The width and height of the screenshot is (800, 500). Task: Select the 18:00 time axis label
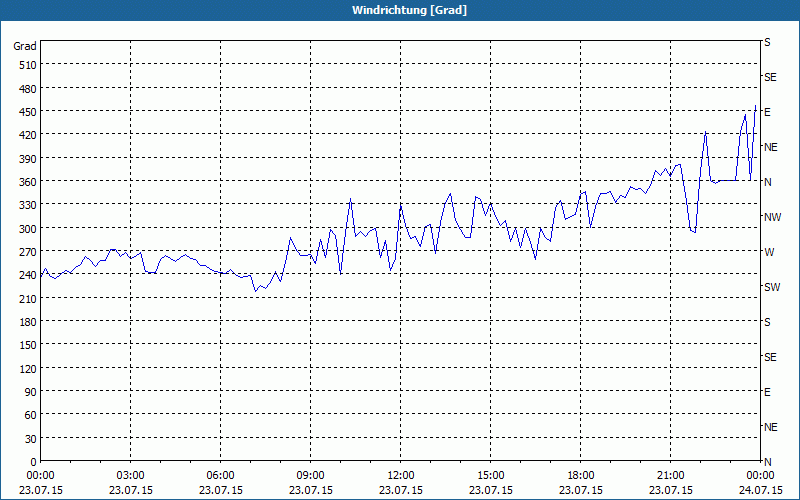click(581, 476)
